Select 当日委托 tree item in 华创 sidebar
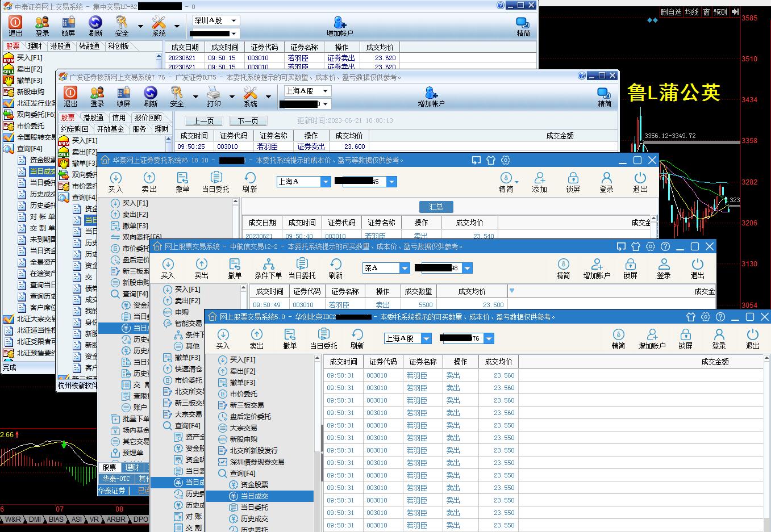Image resolution: width=771 pixels, height=532 pixels. pos(254,507)
